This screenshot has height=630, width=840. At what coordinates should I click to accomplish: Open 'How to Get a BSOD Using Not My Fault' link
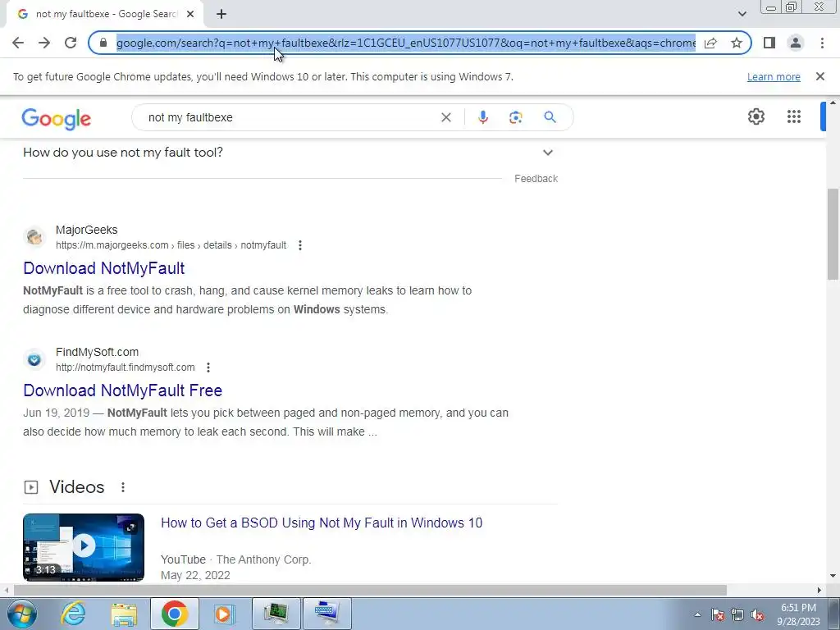click(322, 523)
